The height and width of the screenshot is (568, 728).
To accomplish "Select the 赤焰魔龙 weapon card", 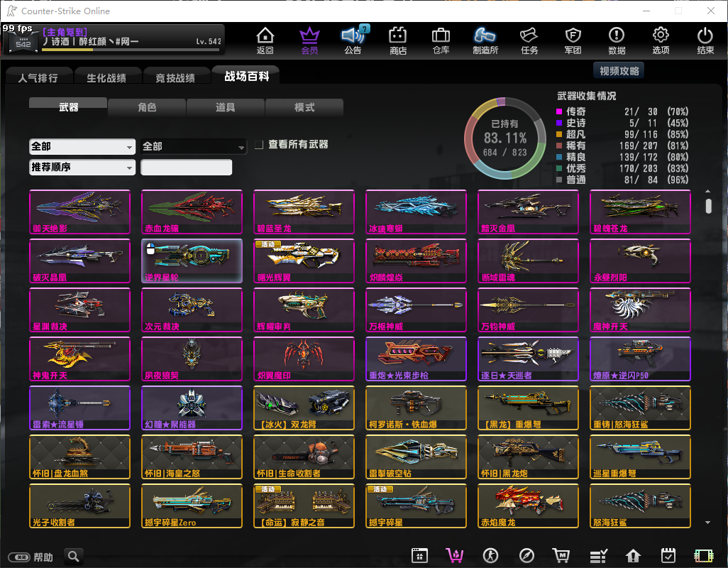I will coord(529,506).
